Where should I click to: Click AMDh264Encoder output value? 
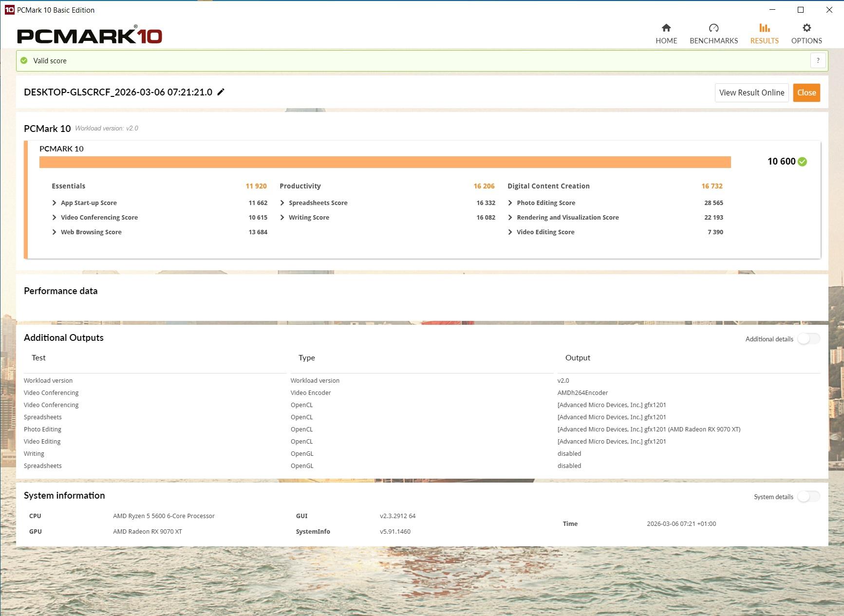(x=582, y=392)
